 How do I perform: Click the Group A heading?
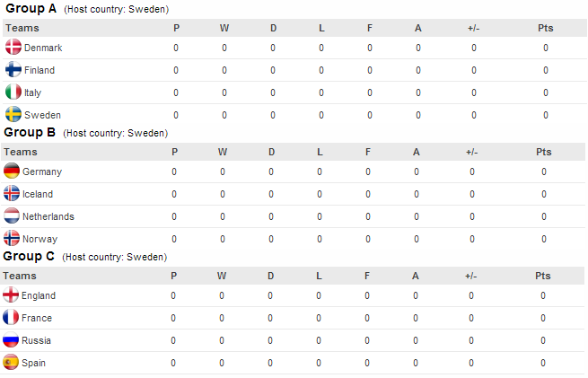pyautogui.click(x=31, y=8)
